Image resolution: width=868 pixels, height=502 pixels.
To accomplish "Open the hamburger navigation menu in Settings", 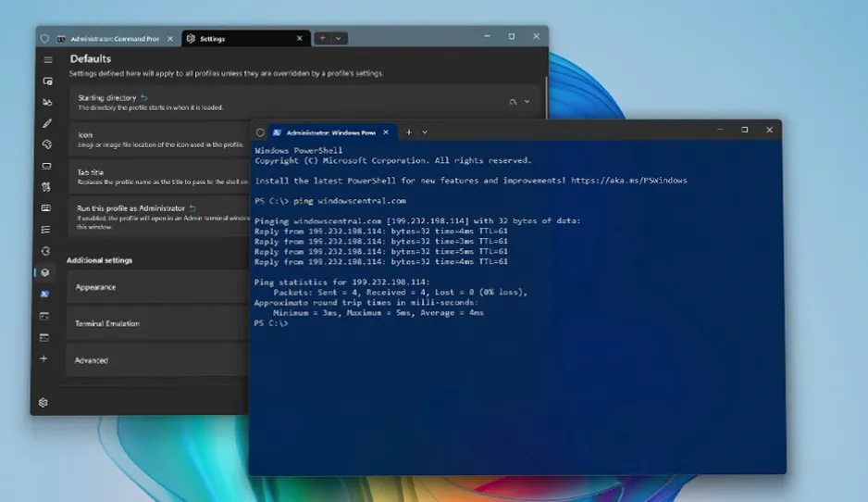I will 48,60.
